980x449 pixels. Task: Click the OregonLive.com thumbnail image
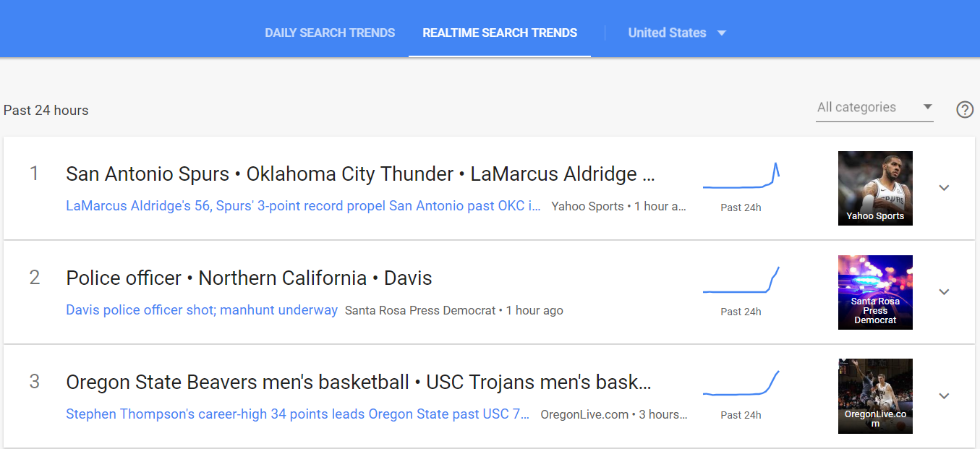pos(875,396)
